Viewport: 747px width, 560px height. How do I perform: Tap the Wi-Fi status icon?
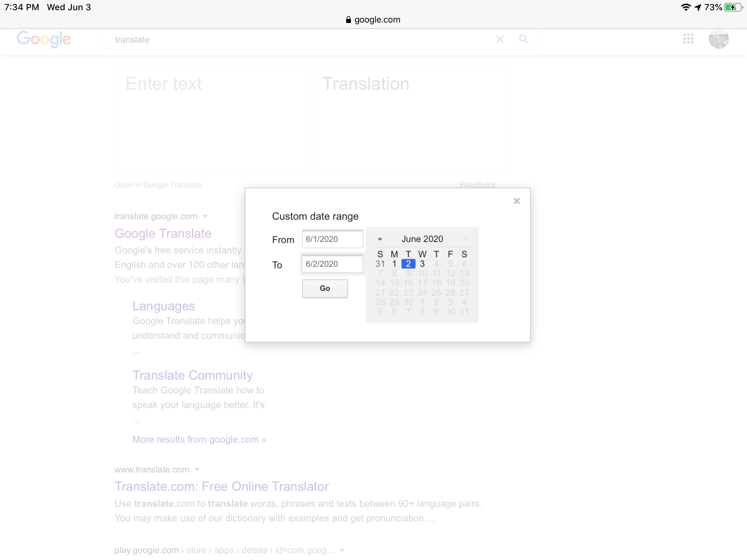[686, 7]
